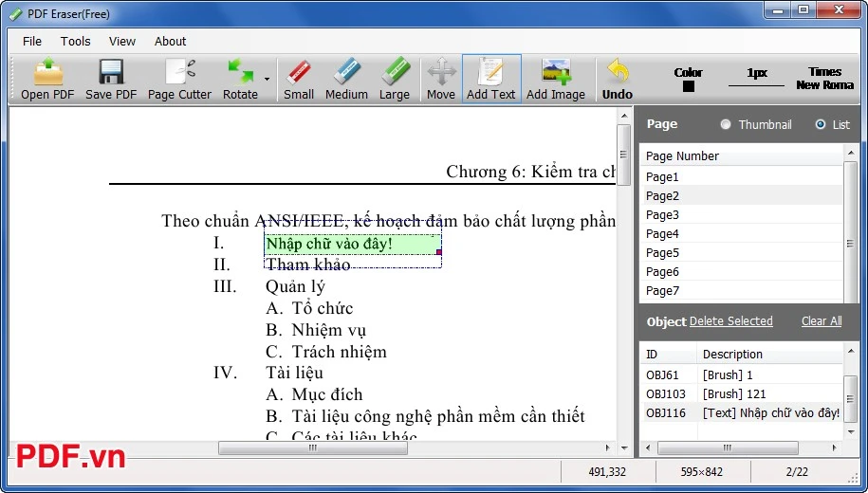This screenshot has height=493, width=868.
Task: Select Page2 in page list
Action: [741, 195]
